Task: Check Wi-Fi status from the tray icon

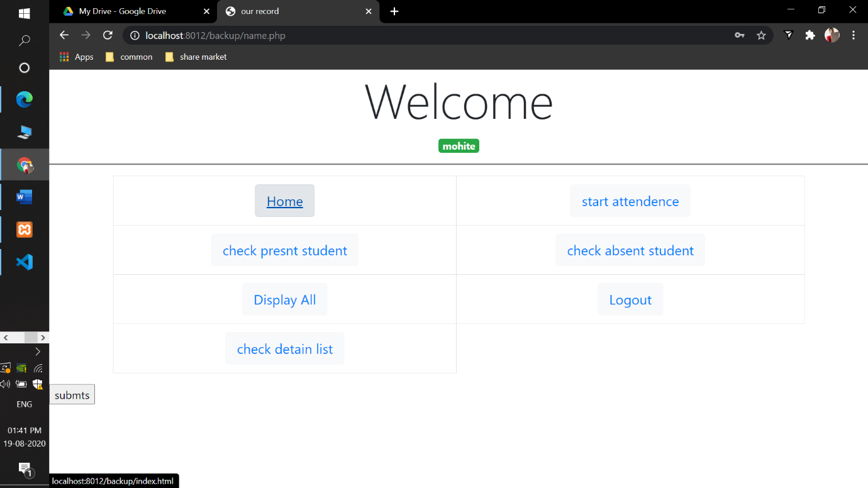Action: [x=38, y=367]
